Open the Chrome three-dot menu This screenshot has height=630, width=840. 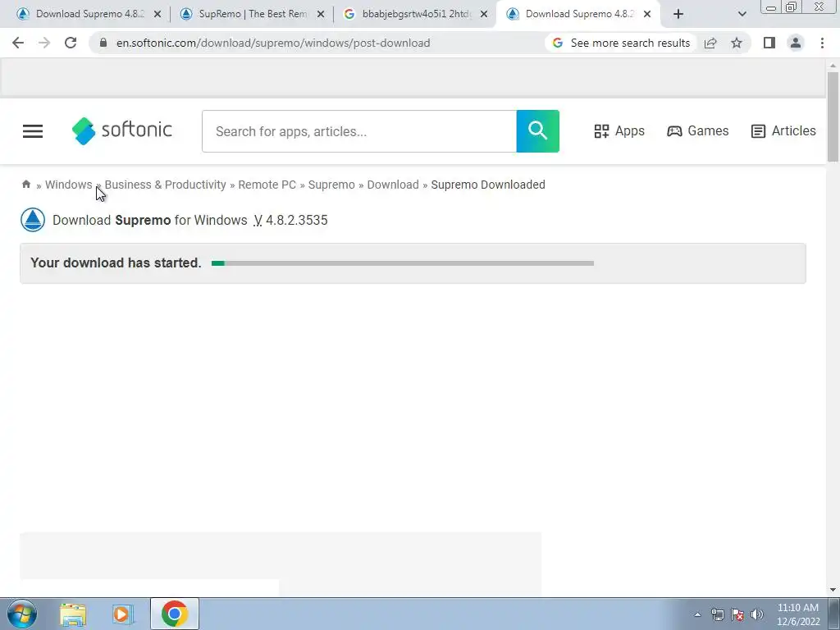(x=822, y=43)
